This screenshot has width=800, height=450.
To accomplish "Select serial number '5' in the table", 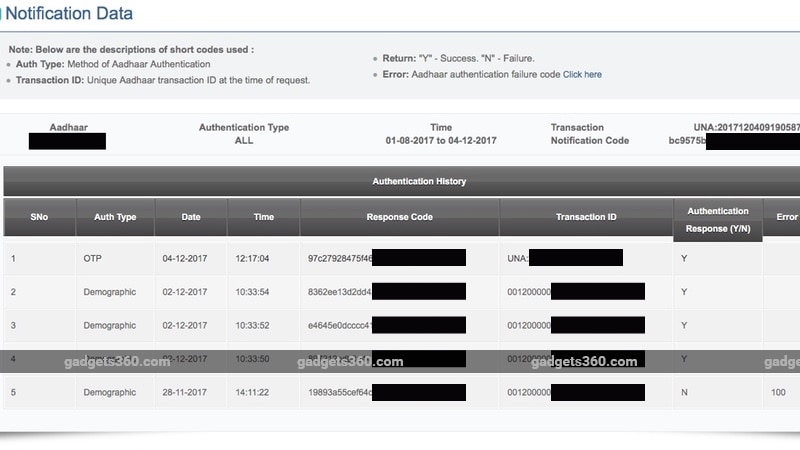I will click(13, 392).
